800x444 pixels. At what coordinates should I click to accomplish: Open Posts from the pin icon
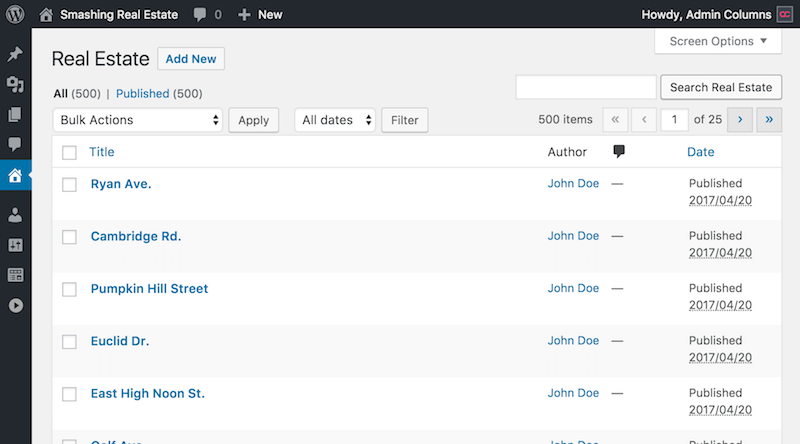click(15, 54)
